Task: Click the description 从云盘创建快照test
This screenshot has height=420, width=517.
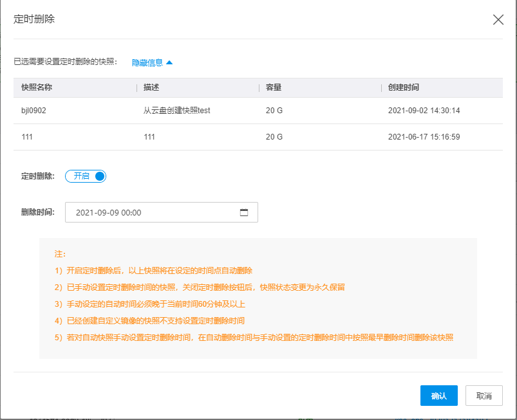Action: (x=176, y=111)
